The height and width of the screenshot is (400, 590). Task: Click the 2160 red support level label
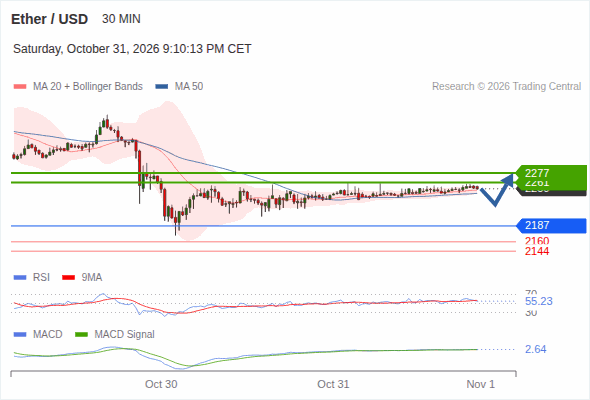[537, 241]
